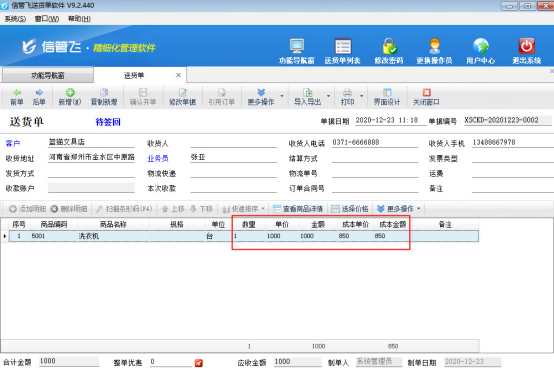This screenshot has width=554, height=371.
Task: Expand the 更多操作 toolbar dropdown arrow
Action: [x=282, y=96]
